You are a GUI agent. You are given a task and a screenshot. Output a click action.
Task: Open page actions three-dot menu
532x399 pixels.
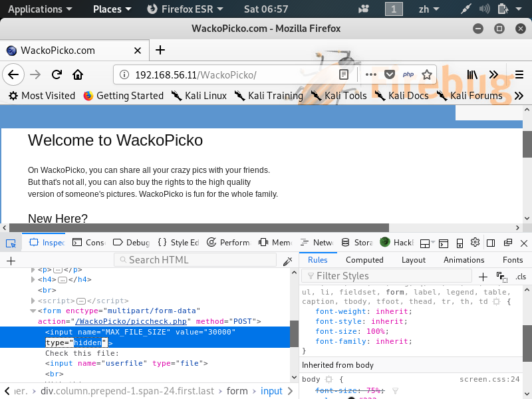pyautogui.click(x=370, y=74)
